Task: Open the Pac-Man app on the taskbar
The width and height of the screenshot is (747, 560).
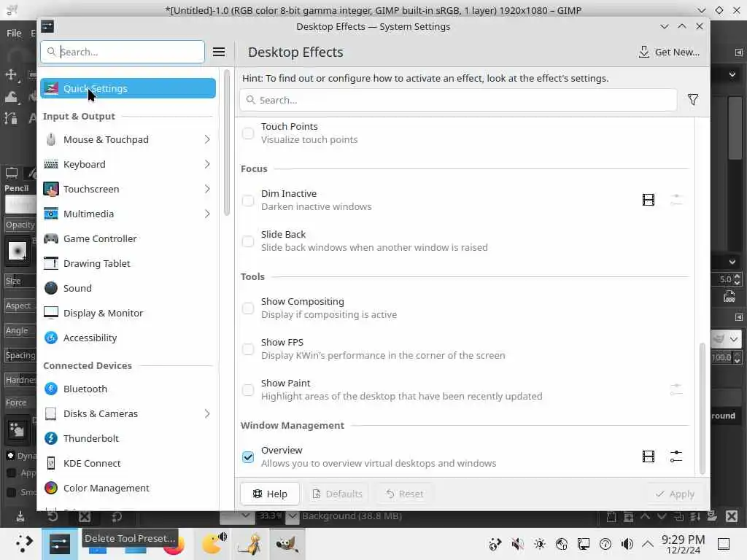Action: point(214,544)
